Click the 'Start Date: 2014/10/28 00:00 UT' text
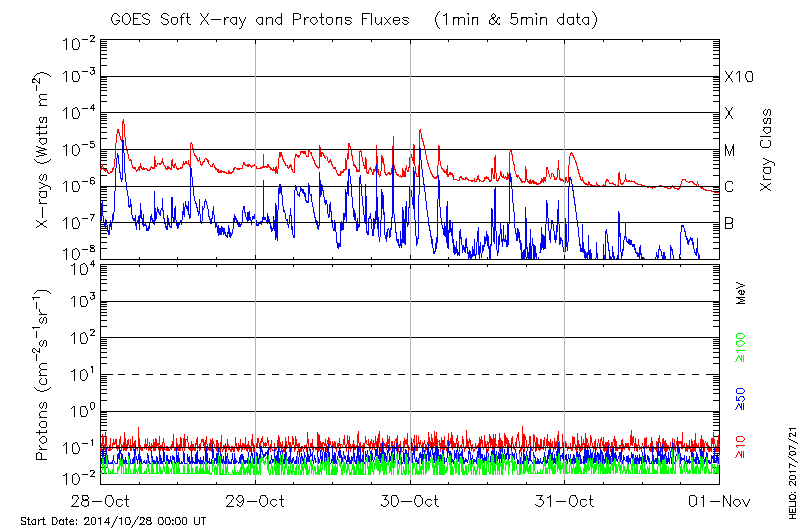The height and width of the screenshot is (530, 800). [x=113, y=521]
